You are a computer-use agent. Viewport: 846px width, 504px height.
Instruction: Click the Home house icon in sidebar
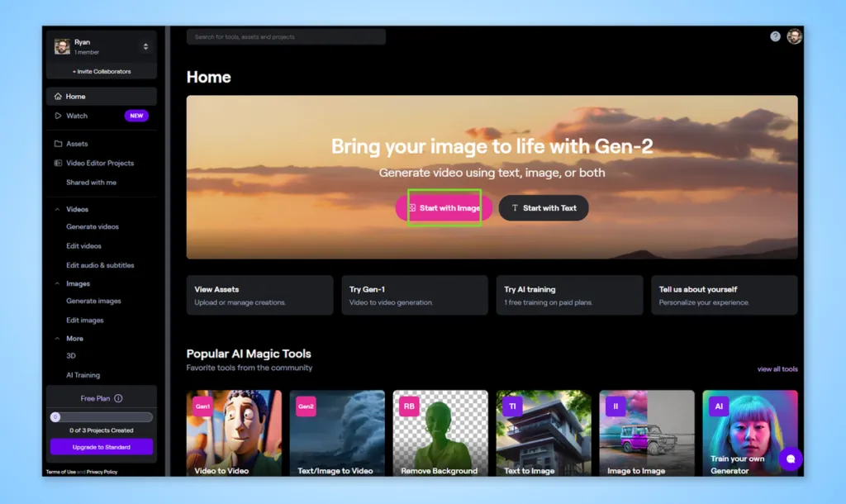click(58, 97)
